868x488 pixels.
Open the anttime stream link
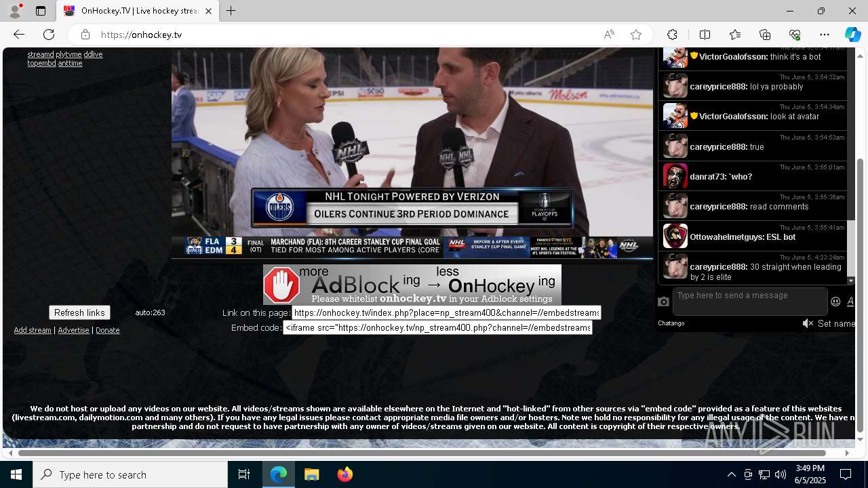click(70, 63)
